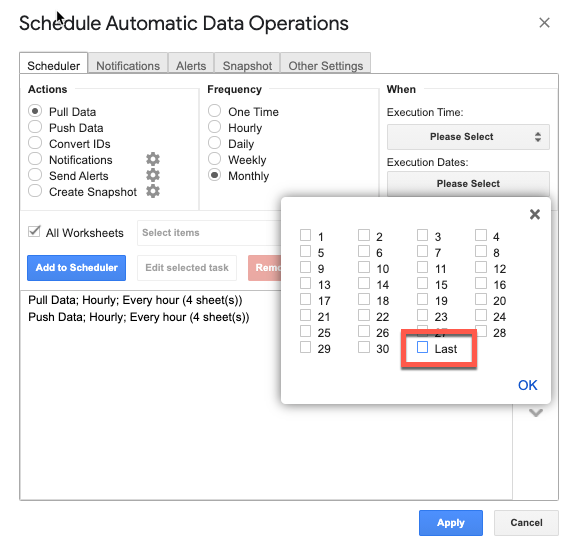Close the execution dates popup
The image size is (571, 552).
535,214
